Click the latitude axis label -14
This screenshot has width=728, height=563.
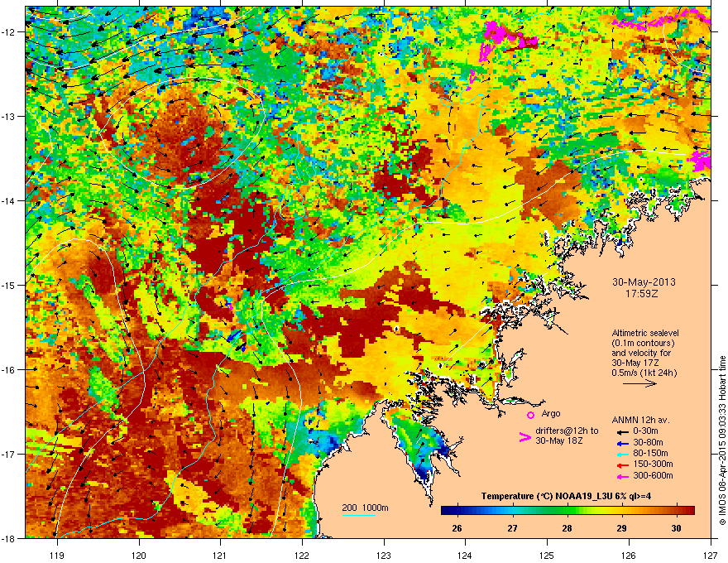pos(8,201)
